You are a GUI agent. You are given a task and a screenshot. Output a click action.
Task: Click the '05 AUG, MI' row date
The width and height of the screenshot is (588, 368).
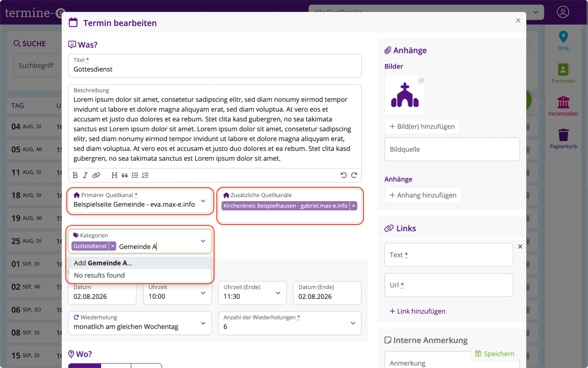[27, 149]
